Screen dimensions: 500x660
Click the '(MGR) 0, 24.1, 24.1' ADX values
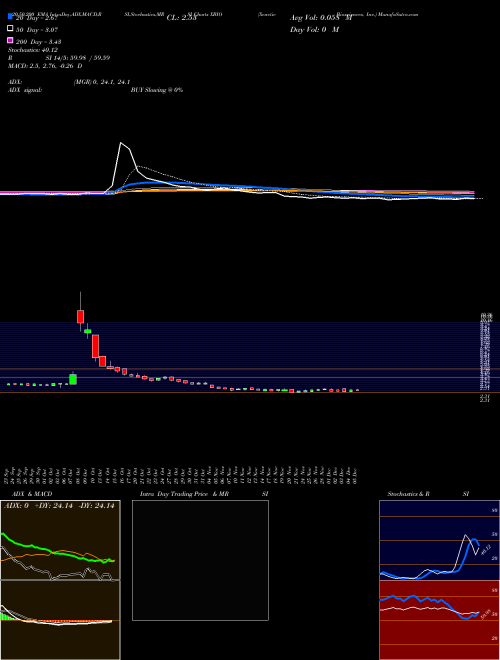[x=101, y=82]
